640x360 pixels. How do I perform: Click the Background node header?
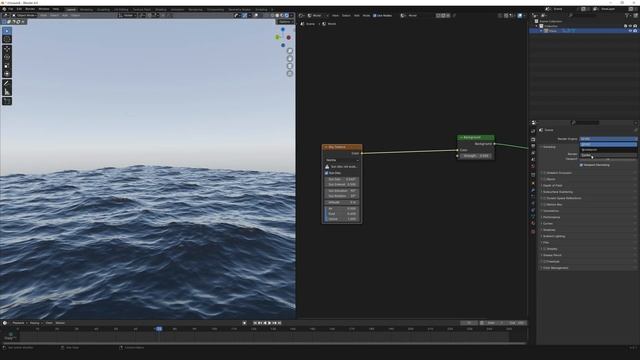(476, 138)
